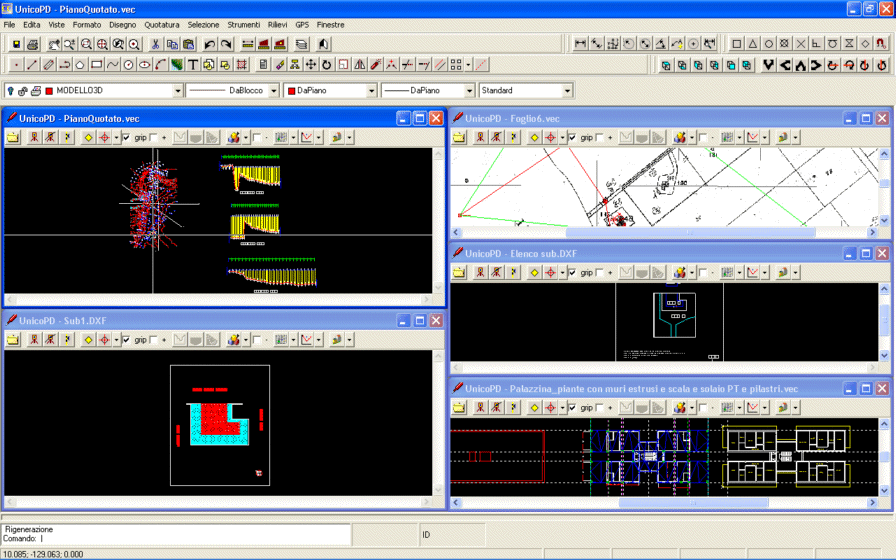Toggle unchecked box after grip in PianoQuotato.vec
The height and width of the screenshot is (560, 896).
pos(153,137)
